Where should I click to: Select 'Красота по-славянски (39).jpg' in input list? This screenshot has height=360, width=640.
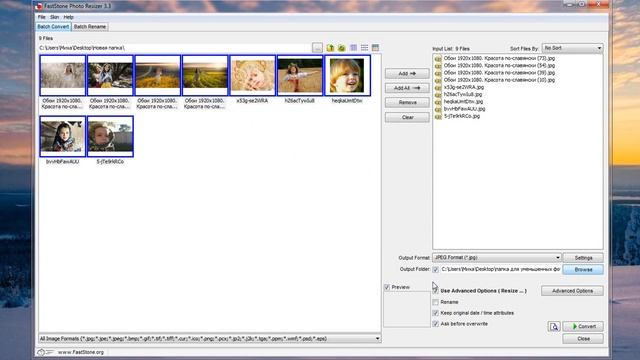[x=499, y=73]
